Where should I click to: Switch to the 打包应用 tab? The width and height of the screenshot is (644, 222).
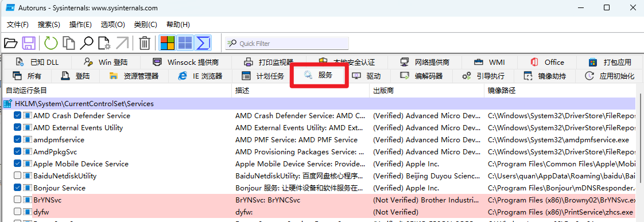click(610, 63)
